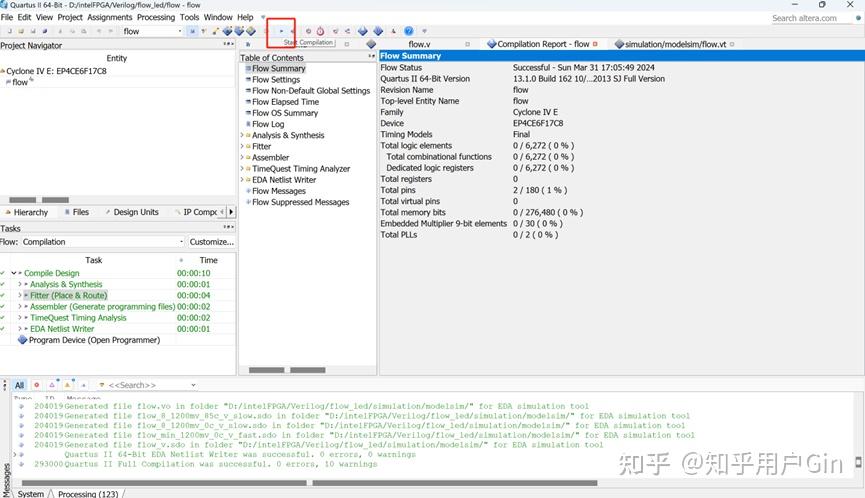Open the Assignments menu
865x498 pixels.
pos(109,17)
